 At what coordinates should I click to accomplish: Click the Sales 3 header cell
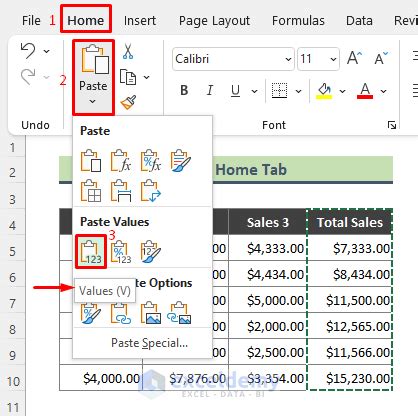[267, 222]
